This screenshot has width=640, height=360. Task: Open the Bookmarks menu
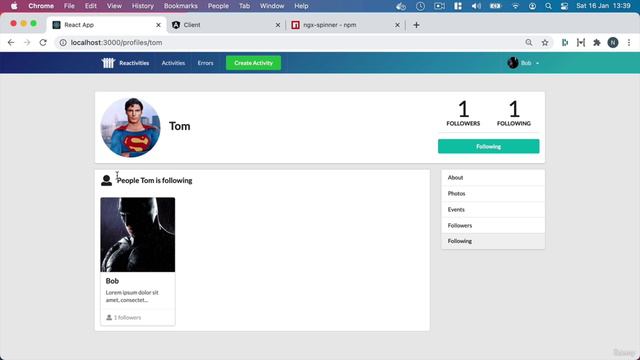[x=180, y=6]
